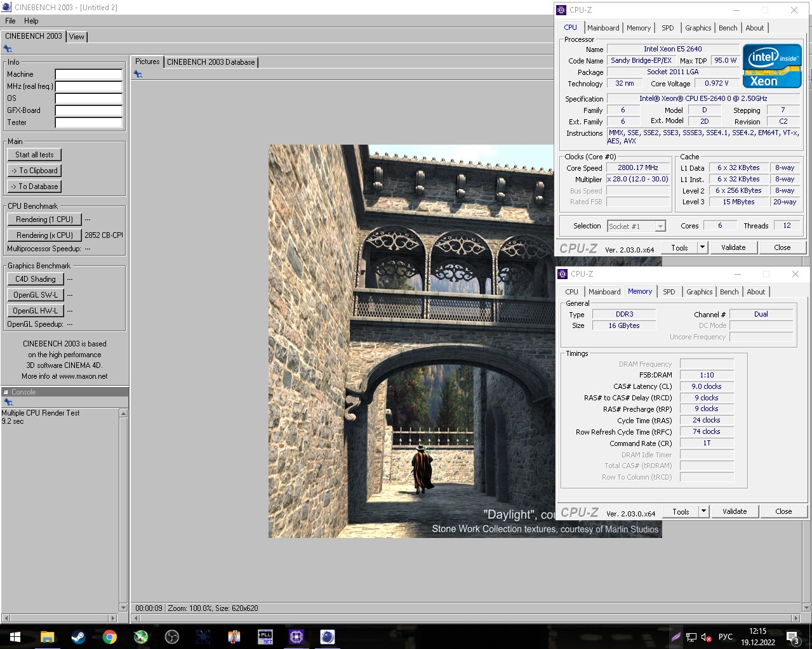This screenshot has height=649, width=812.
Task: Open Mainboard tab in upper CPU-Z window
Action: pos(603,28)
